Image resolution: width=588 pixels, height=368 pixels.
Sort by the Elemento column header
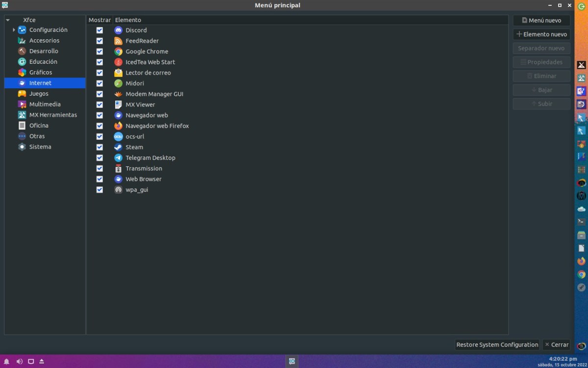click(310, 20)
